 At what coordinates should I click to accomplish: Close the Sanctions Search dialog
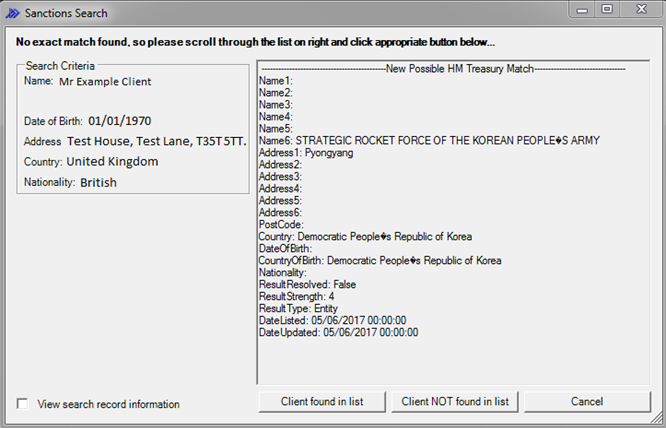click(x=640, y=10)
